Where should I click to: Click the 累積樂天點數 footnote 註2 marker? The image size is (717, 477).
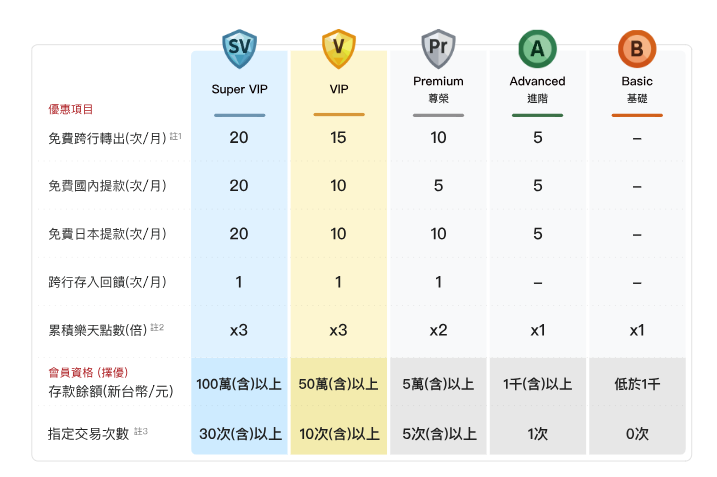coord(157,327)
